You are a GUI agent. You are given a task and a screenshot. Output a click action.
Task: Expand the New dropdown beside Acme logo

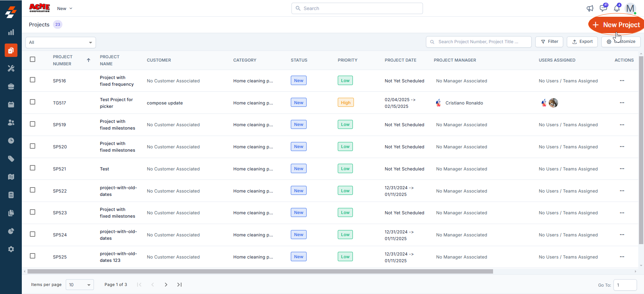(x=65, y=9)
